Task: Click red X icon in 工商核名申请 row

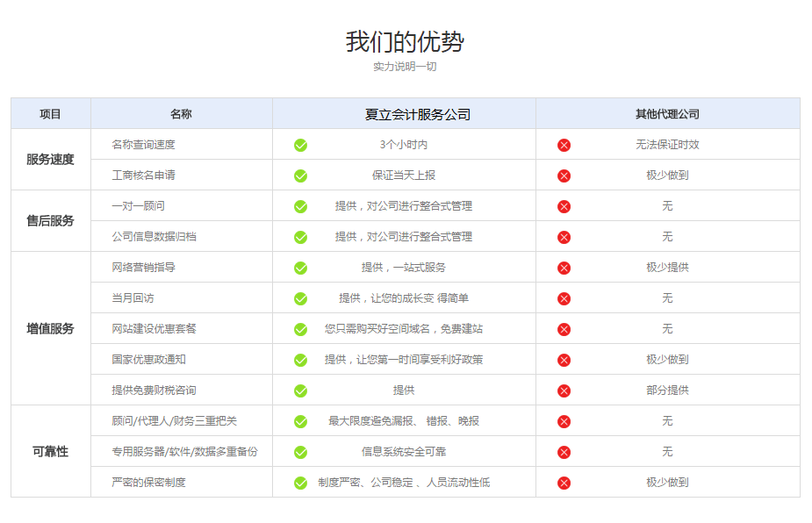Action: click(x=564, y=176)
